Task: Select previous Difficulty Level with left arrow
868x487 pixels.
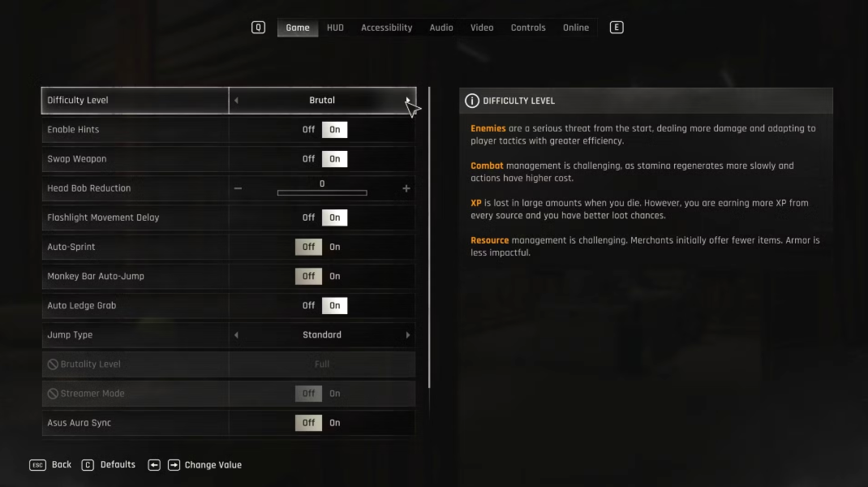Action: click(x=236, y=101)
